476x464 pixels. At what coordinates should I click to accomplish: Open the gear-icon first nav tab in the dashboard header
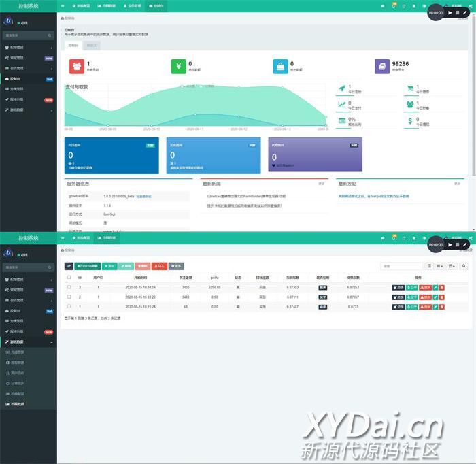(81, 6)
